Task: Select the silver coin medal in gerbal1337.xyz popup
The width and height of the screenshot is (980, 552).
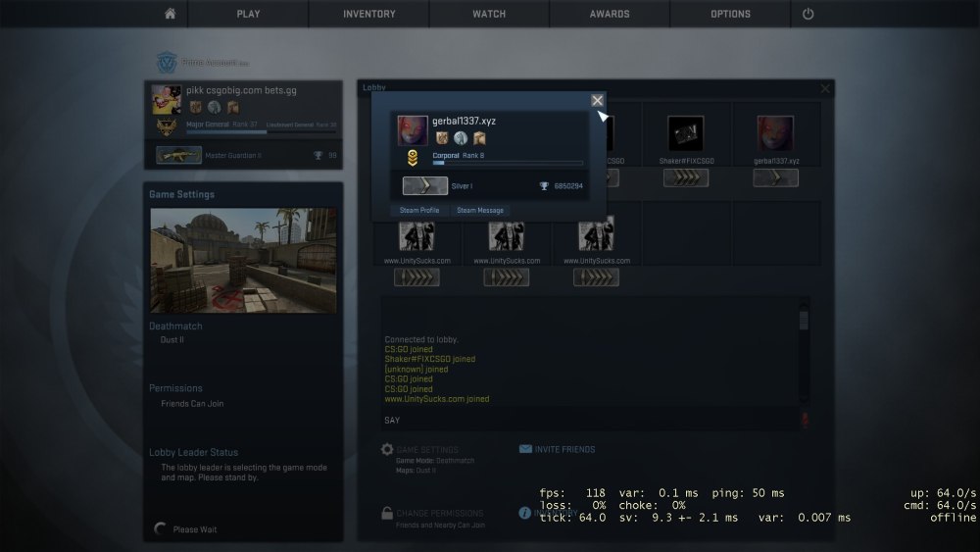Action: 461,138
